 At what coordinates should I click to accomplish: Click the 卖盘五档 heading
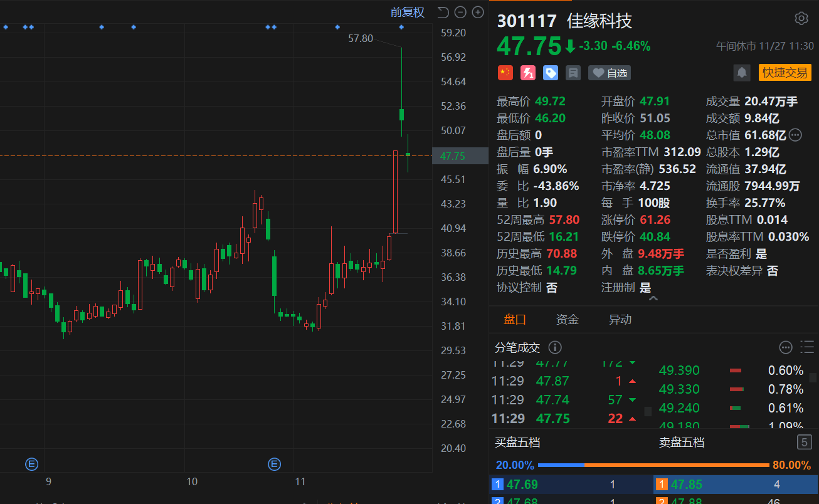pyautogui.click(x=682, y=443)
